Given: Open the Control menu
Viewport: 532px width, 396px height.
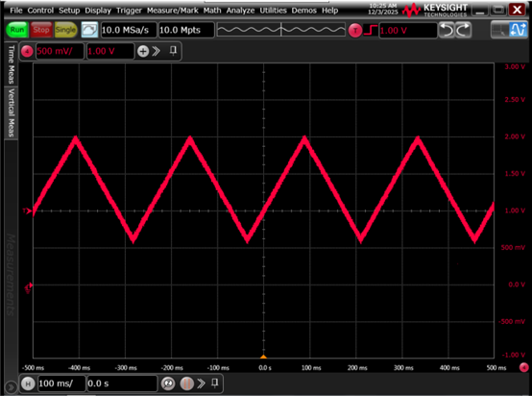Looking at the screenshot, I should tap(40, 11).
